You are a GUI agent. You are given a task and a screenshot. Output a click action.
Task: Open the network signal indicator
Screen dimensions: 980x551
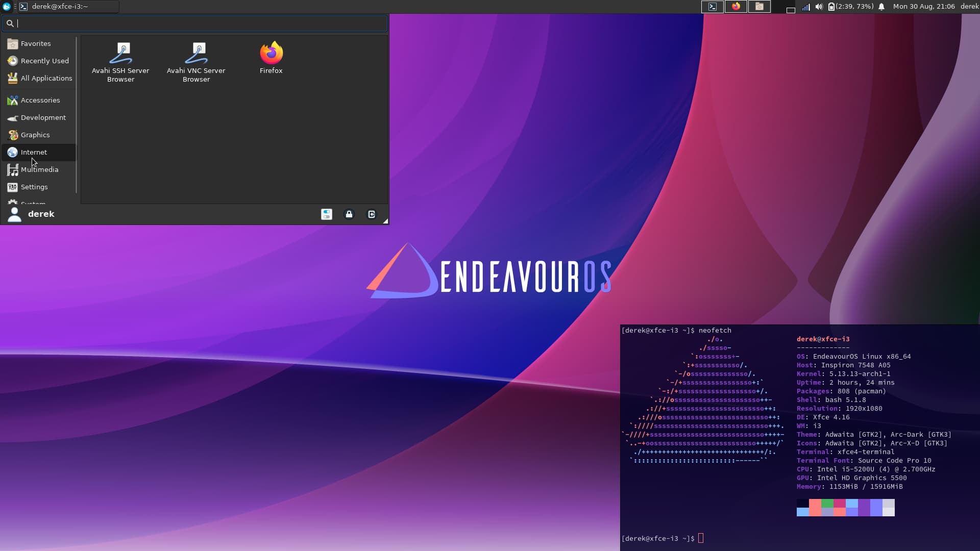click(x=806, y=7)
